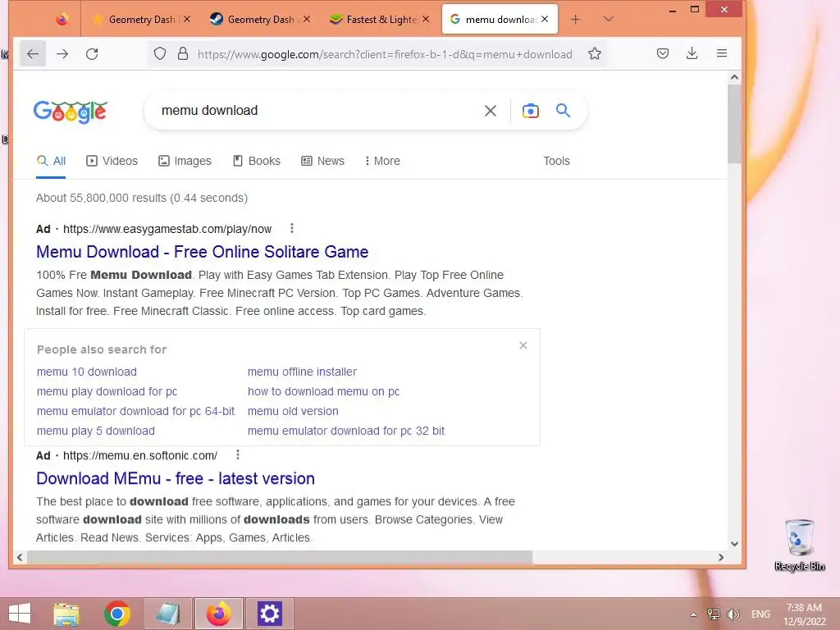Click the scrollbar up arrow

click(x=734, y=77)
